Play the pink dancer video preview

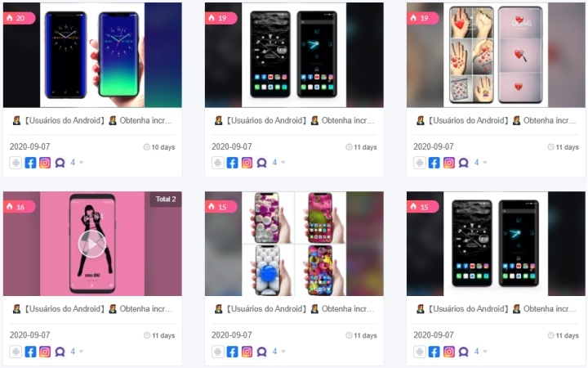pos(92,244)
